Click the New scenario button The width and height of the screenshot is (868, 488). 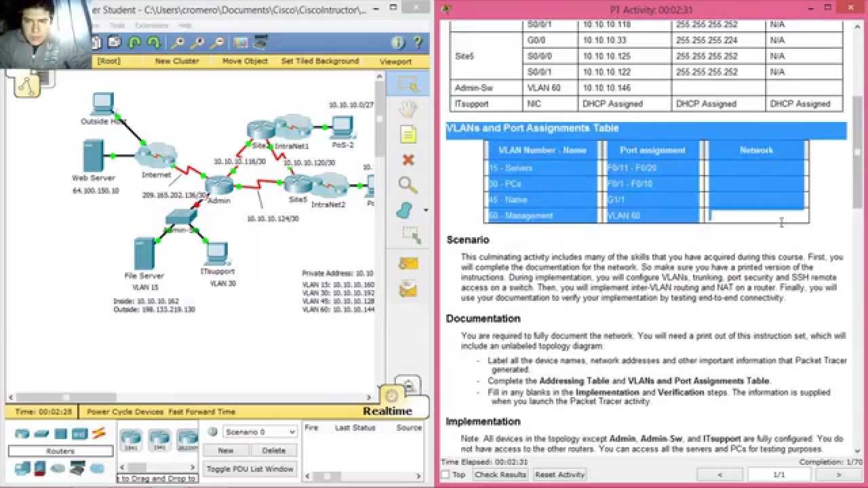pyautogui.click(x=226, y=450)
